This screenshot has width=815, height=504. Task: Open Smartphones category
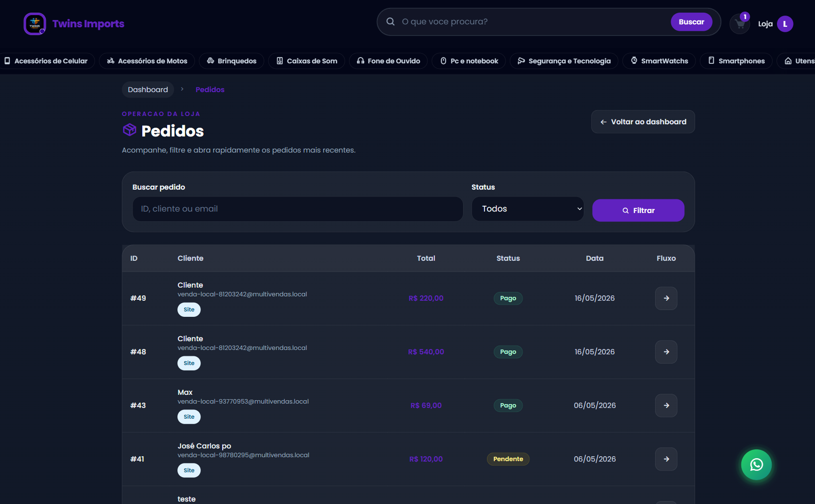pyautogui.click(x=736, y=61)
